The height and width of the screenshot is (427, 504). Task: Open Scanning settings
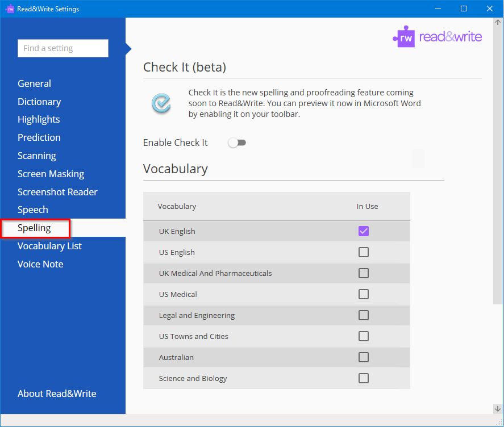[36, 156]
